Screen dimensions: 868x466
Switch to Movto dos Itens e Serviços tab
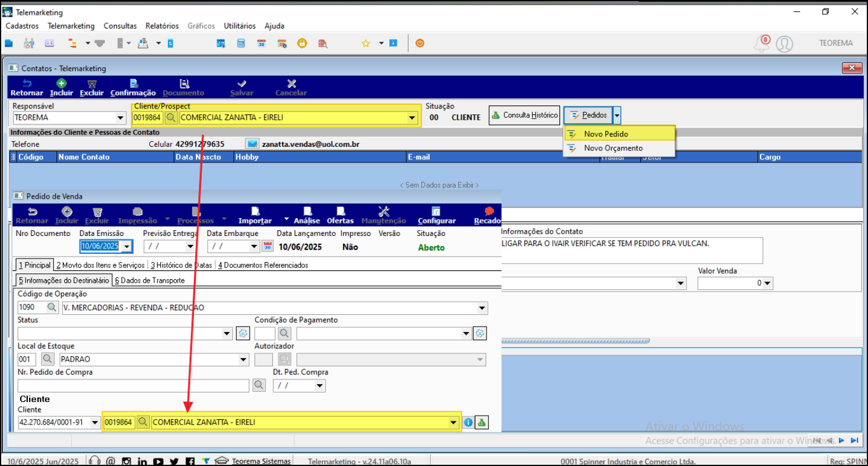click(101, 265)
